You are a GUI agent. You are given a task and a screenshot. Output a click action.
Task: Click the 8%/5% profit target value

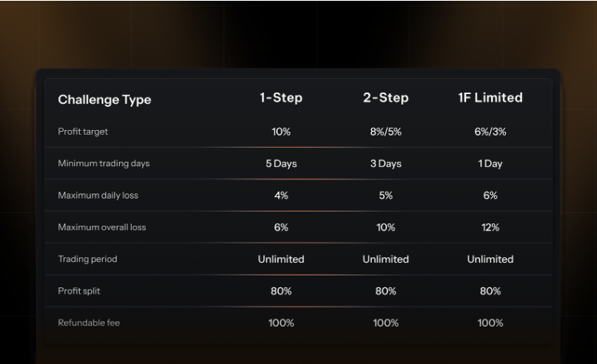(385, 132)
